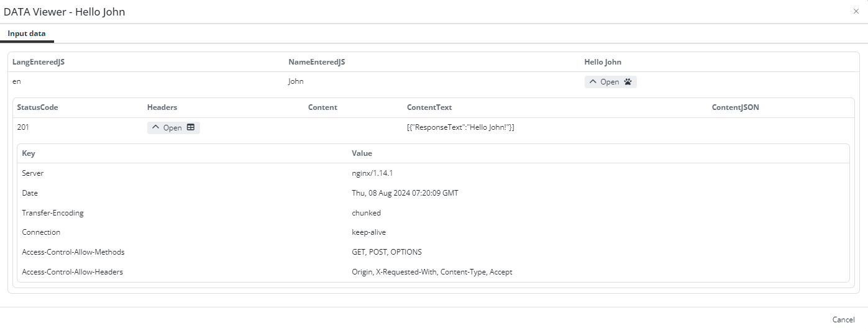The width and height of the screenshot is (868, 331).
Task: Click the LangEnteredJS column header
Action: point(39,62)
